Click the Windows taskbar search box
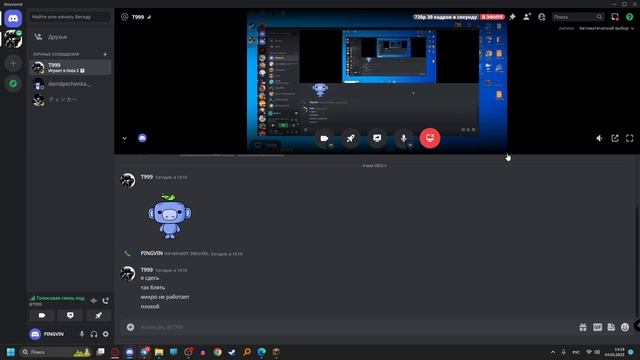 point(56,352)
